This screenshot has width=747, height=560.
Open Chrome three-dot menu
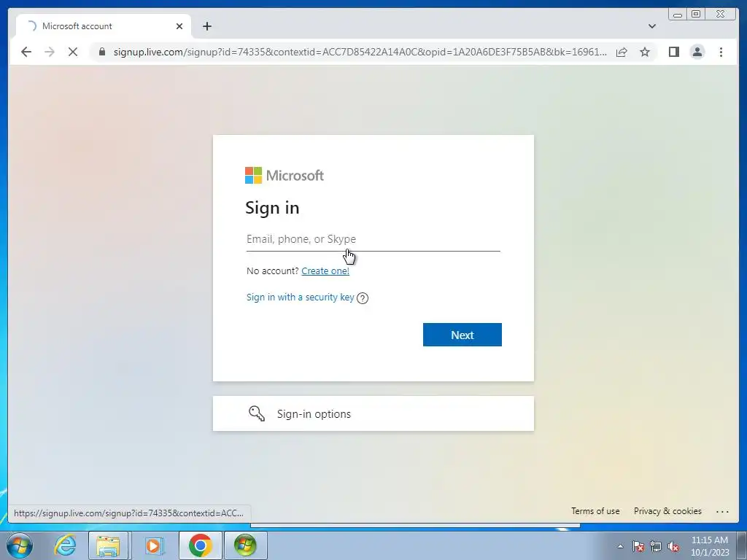tap(721, 52)
